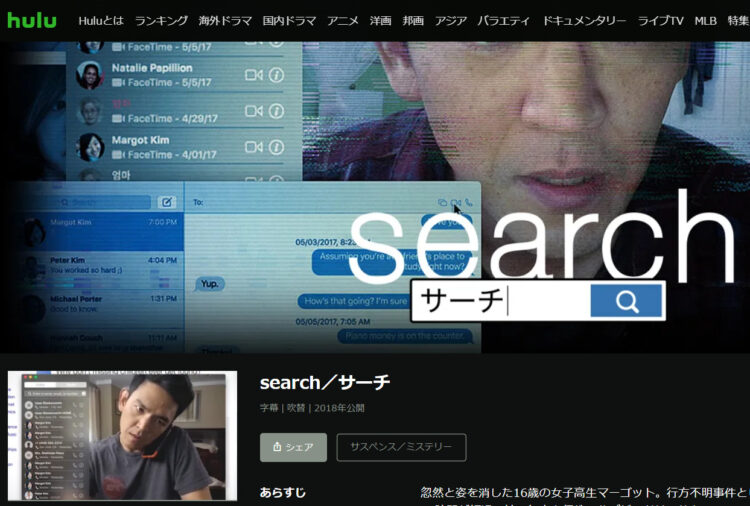Go to the 洋画 category
Viewport: 750px width, 506px height.
click(x=380, y=21)
